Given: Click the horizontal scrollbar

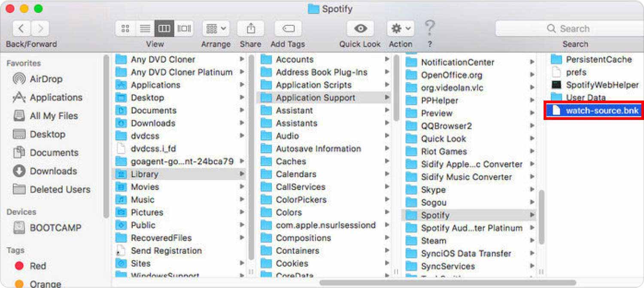Looking at the screenshot, I should (x=447, y=282).
